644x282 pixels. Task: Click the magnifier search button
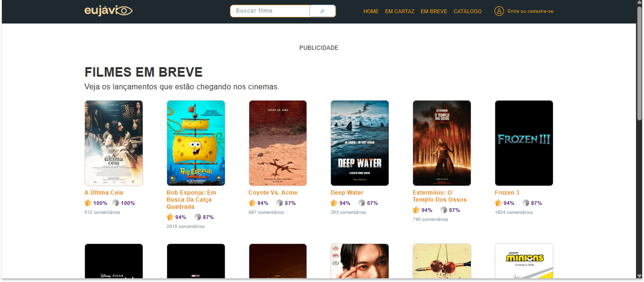coord(322,11)
